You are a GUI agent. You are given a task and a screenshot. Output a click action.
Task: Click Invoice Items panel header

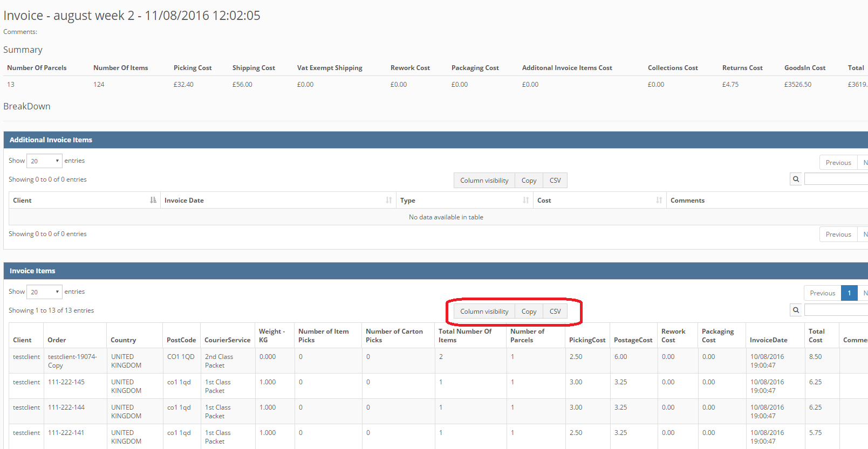436,271
